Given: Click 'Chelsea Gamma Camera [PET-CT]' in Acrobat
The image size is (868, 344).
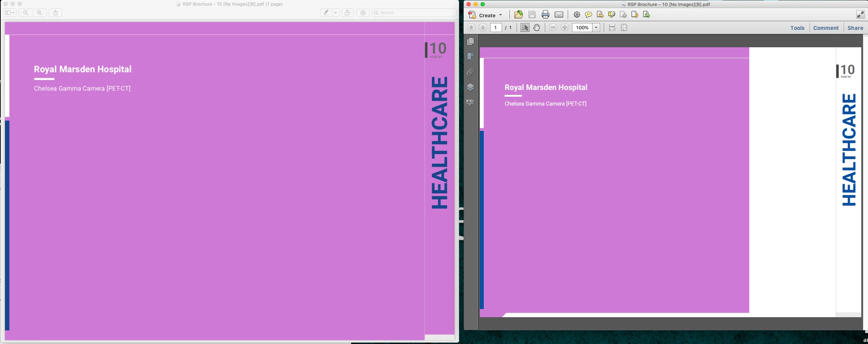Looking at the screenshot, I should 545,104.
